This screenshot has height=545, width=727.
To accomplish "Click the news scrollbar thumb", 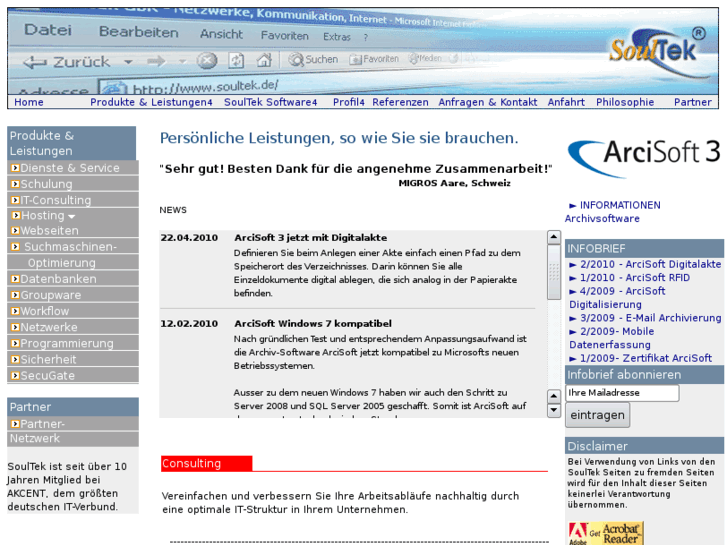I will click(x=554, y=272).
